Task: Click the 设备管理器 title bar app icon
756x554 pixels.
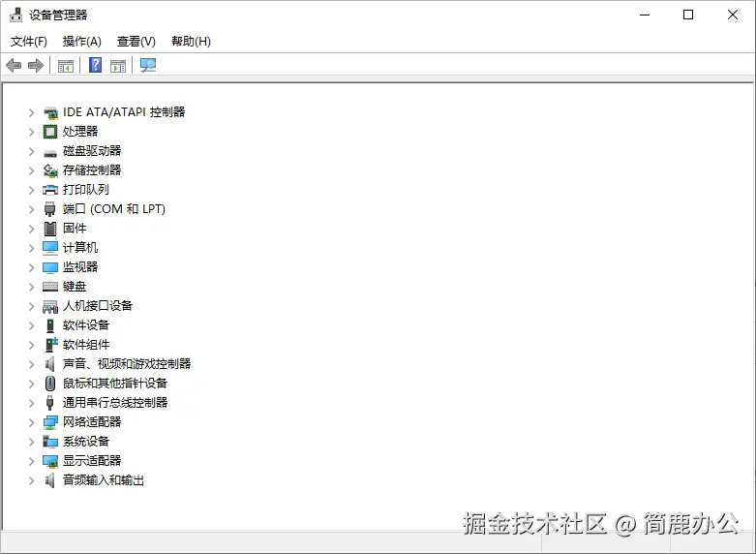Action: pyautogui.click(x=15, y=15)
